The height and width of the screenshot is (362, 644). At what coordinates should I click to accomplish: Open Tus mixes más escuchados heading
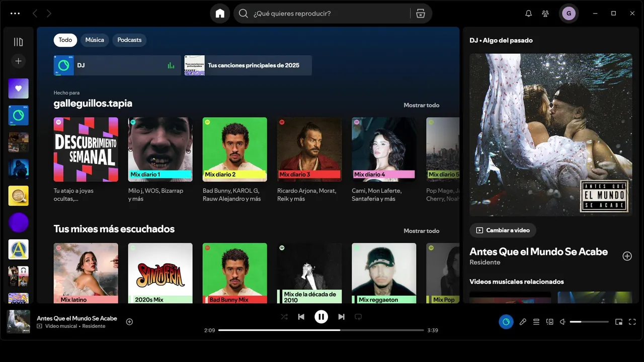point(114,229)
